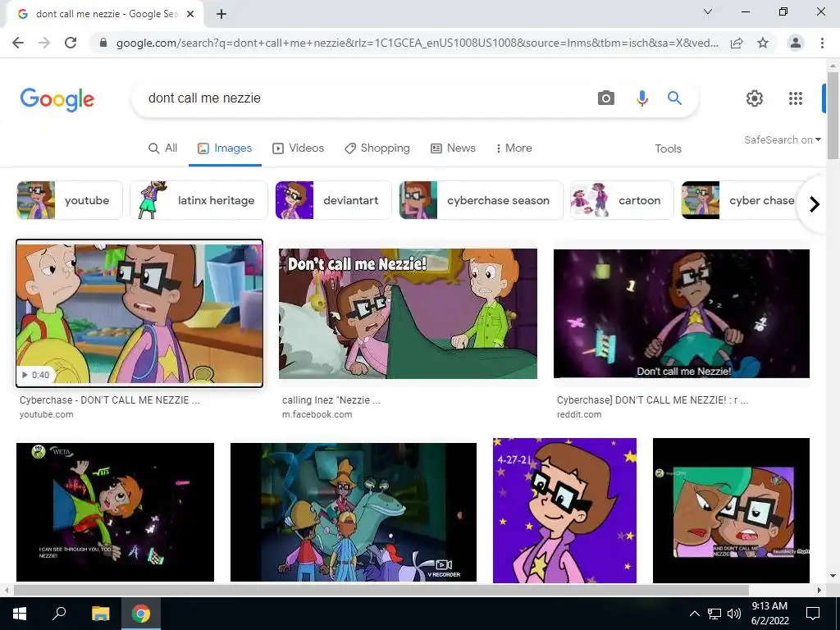Search by image using the camera icon
Screen dimensions: 840x630
606,98
